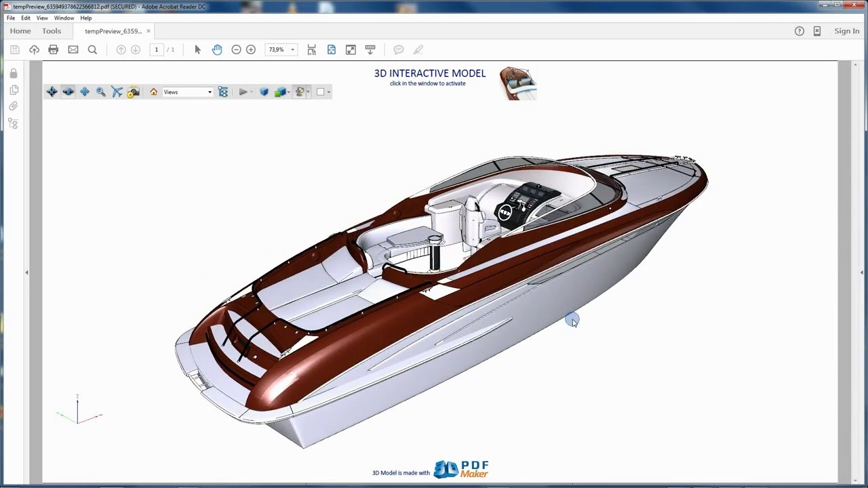This screenshot has height=488, width=868.
Task: Open the zoom percentage dropdown
Action: 293,49
